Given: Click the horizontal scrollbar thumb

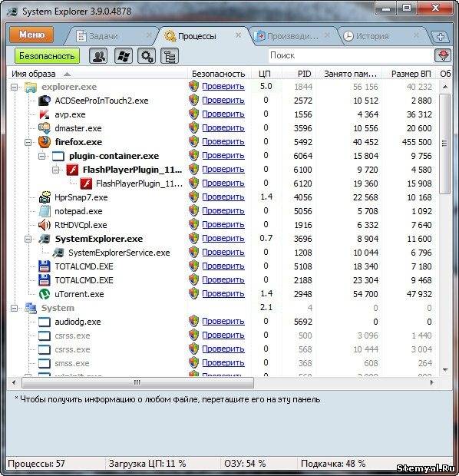Looking at the screenshot, I should (137, 382).
